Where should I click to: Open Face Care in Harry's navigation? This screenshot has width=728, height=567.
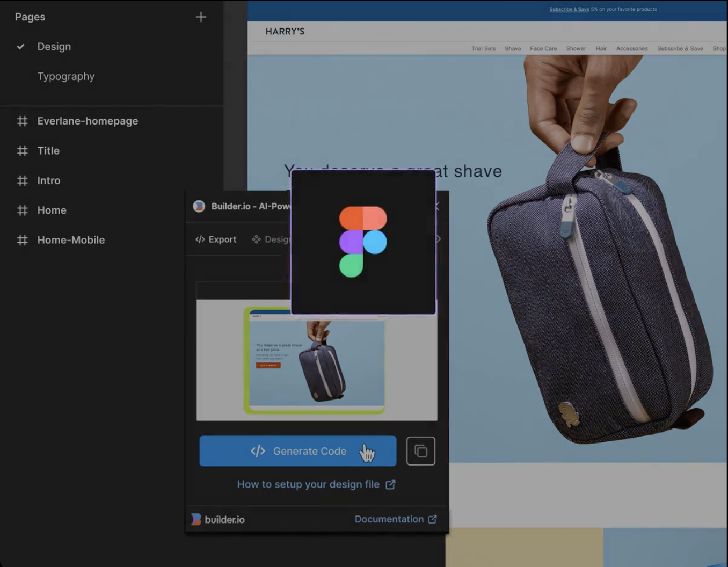point(543,48)
